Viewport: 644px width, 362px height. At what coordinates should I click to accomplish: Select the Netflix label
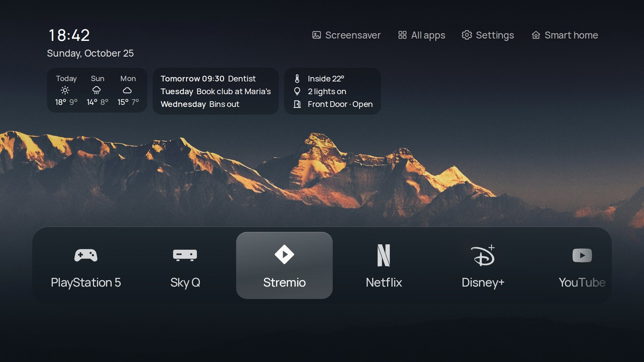pos(384,283)
